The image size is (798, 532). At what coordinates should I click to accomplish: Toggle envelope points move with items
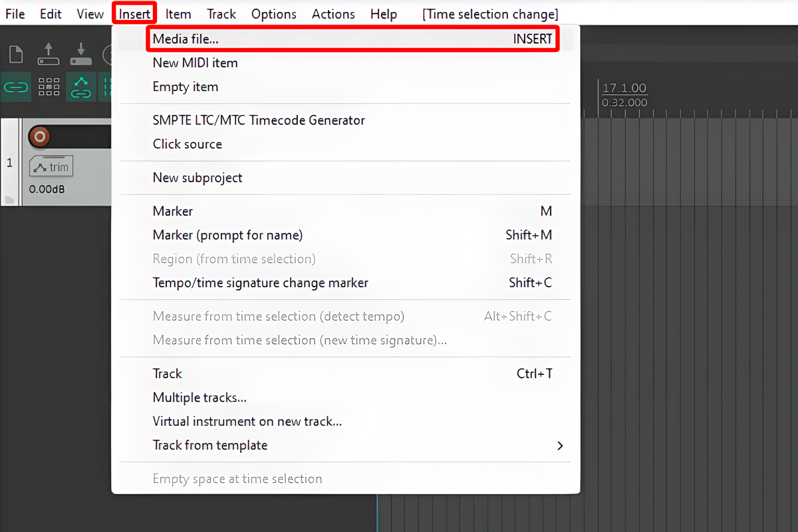click(80, 88)
